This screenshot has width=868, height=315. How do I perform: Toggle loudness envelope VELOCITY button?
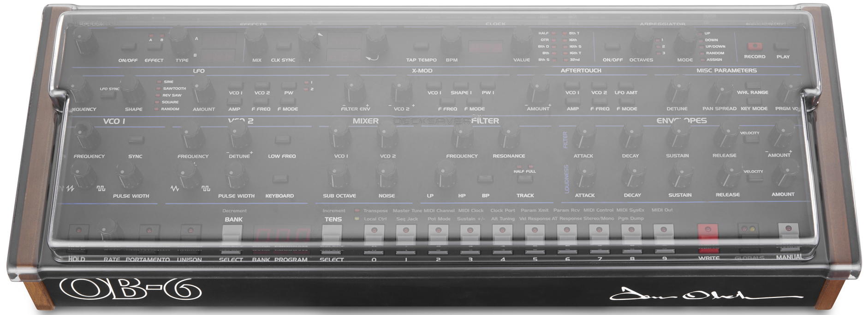coord(755,177)
